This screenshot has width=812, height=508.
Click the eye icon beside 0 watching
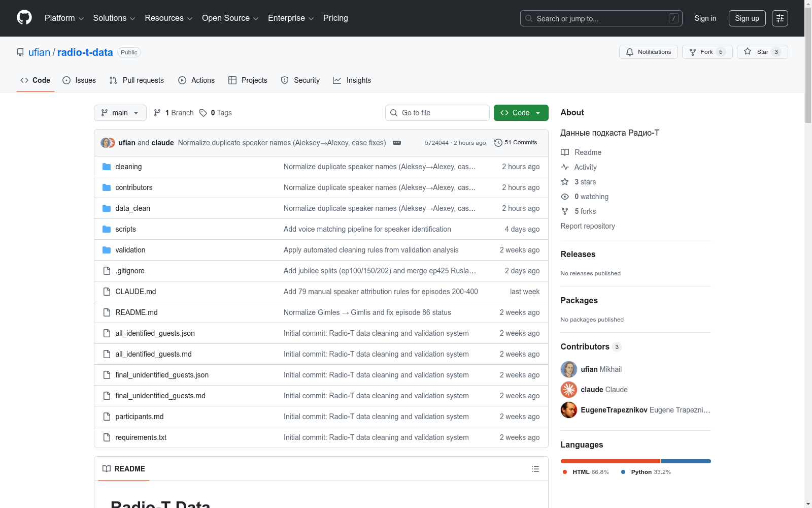[x=565, y=197]
